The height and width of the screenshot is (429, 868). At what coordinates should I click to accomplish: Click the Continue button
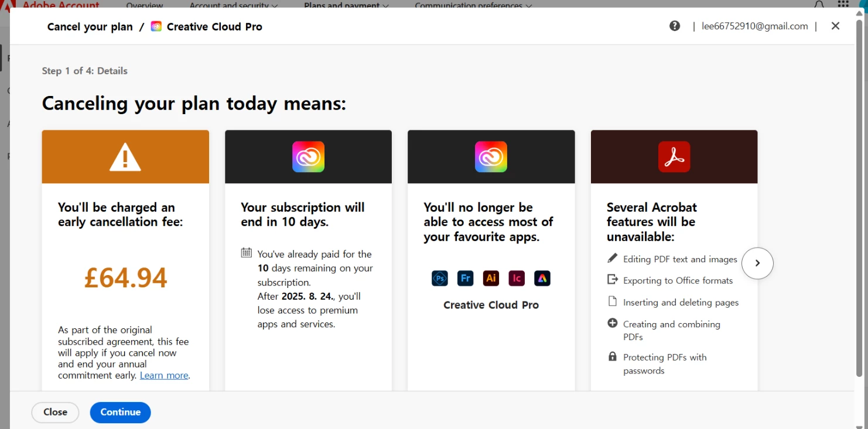pyautogui.click(x=120, y=412)
